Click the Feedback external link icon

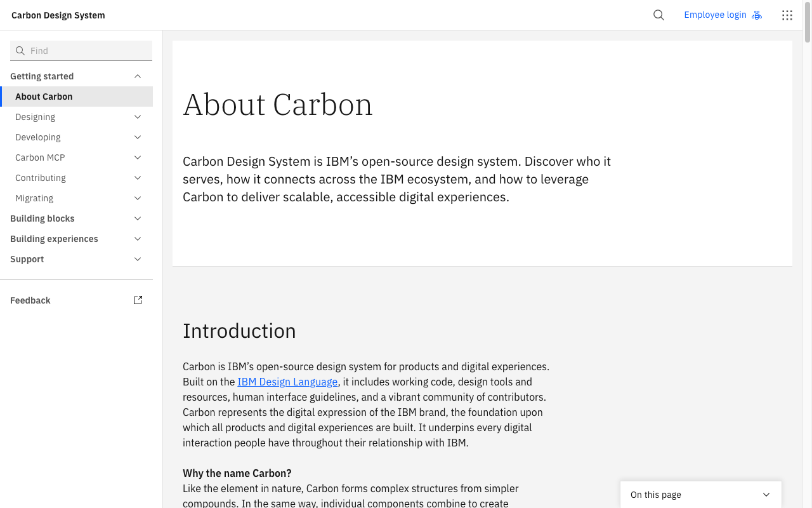[x=138, y=300]
